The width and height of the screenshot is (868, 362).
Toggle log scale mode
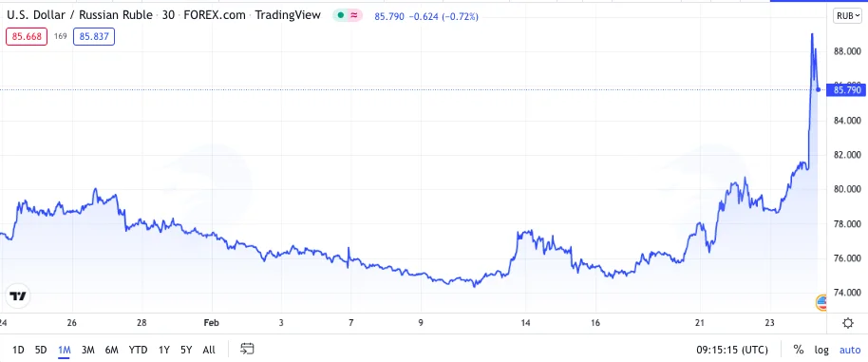[x=821, y=350]
